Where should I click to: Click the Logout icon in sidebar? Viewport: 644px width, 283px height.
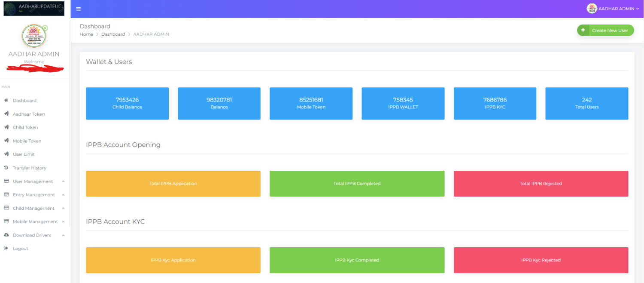6,249
